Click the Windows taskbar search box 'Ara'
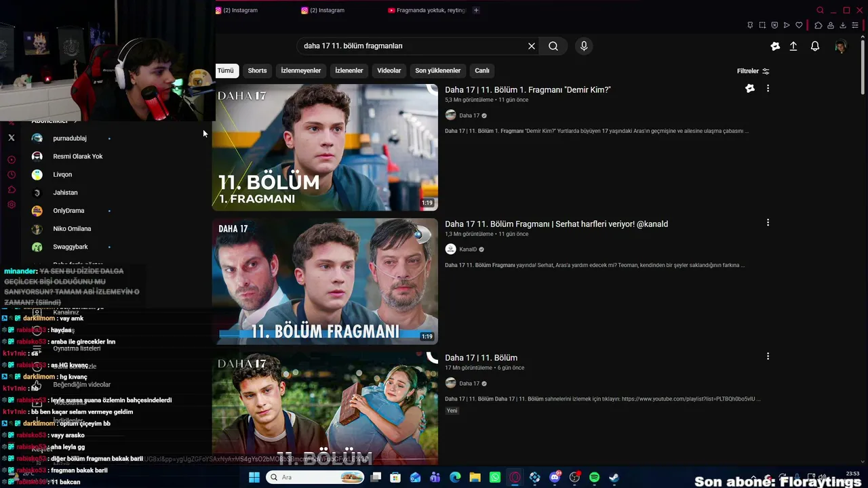Viewport: 868px width, 488px height. point(315,477)
